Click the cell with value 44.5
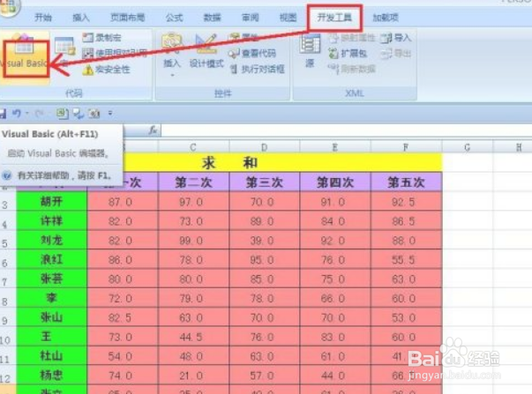This screenshot has height=394, width=532. (x=193, y=337)
